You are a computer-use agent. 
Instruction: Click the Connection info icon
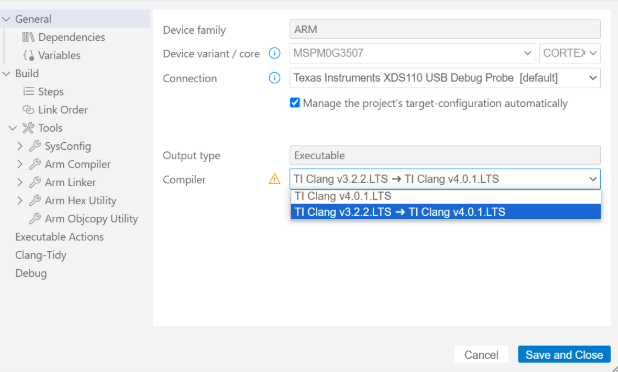click(274, 78)
